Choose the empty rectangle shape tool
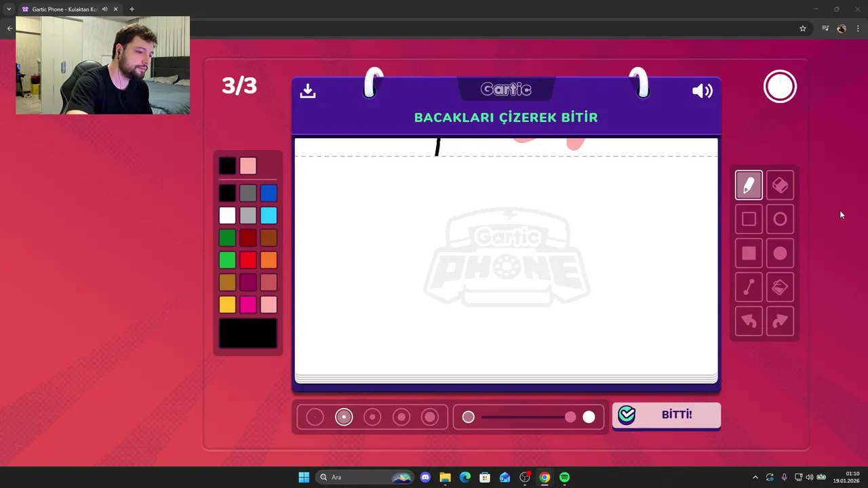The image size is (868, 488). click(749, 219)
